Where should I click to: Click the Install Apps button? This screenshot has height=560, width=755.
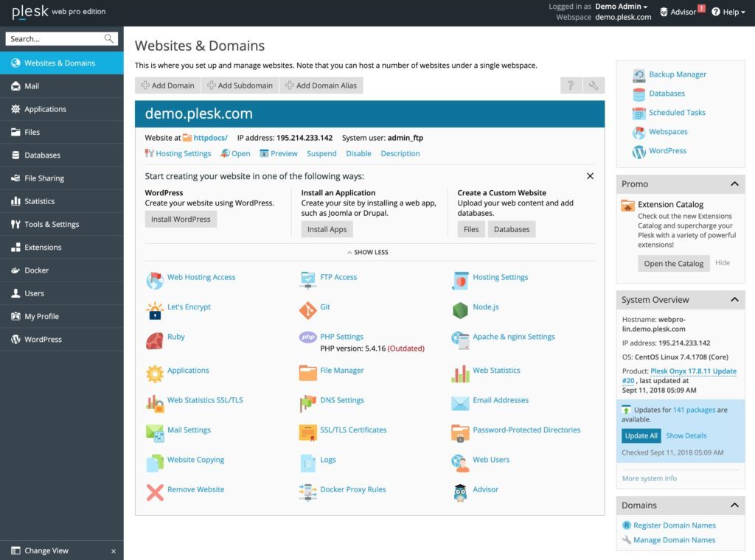(327, 229)
